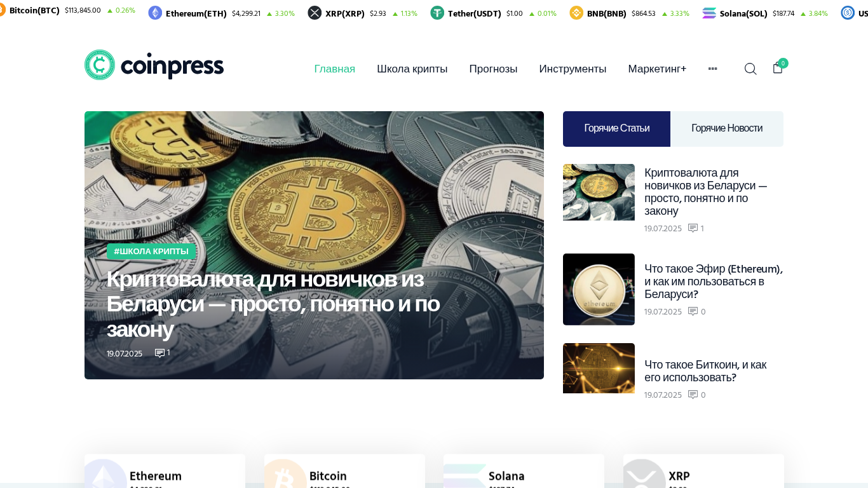Screen dimensions: 868x488
Task: Click the Ethereum icon in ticker
Action: click(155, 13)
